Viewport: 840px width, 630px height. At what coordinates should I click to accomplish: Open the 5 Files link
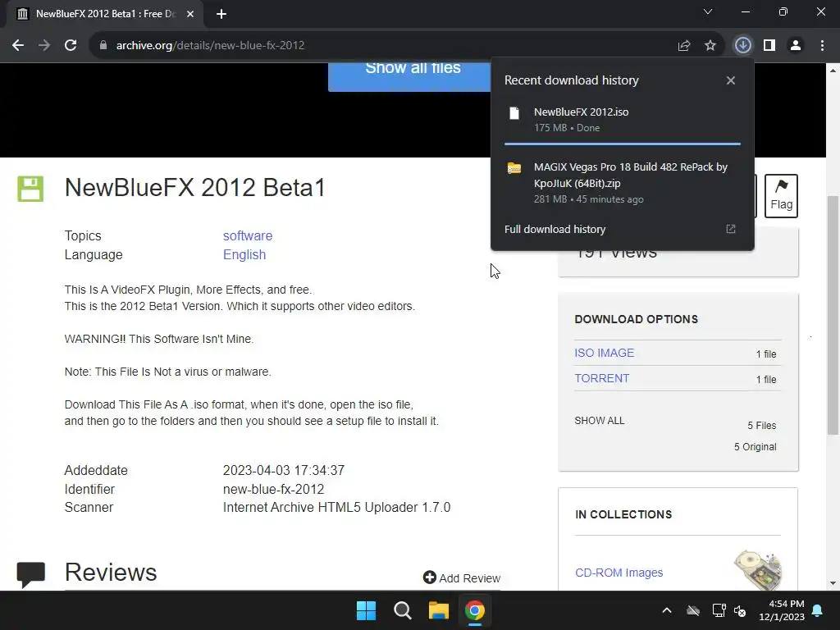(762, 426)
